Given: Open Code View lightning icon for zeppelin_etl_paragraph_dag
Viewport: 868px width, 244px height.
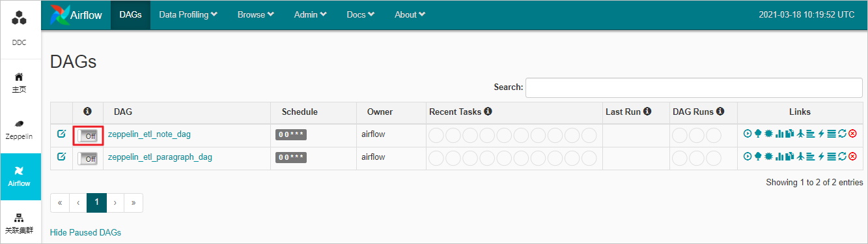Looking at the screenshot, I should (821, 156).
